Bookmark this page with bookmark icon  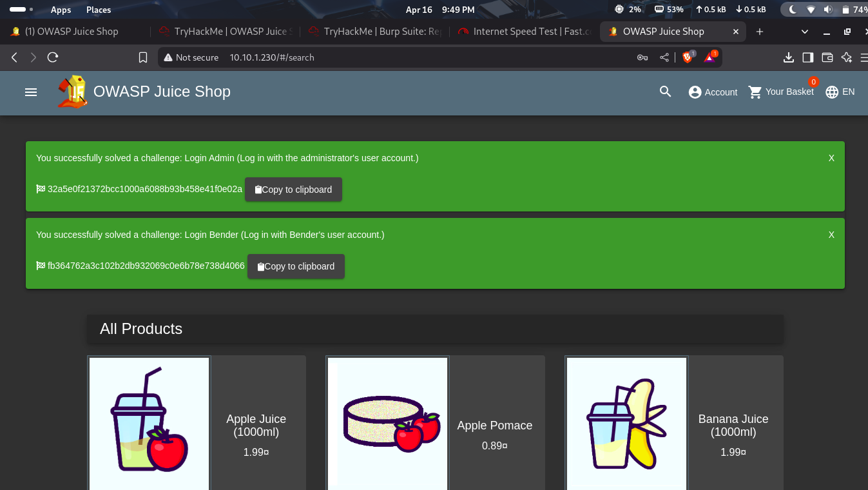click(143, 57)
